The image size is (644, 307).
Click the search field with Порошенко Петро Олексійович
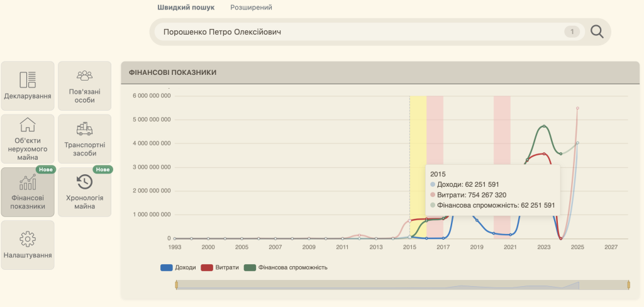[x=369, y=31]
